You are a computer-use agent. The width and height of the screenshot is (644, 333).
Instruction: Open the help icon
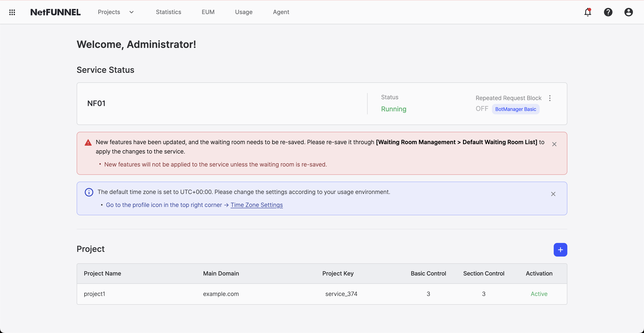(x=608, y=12)
